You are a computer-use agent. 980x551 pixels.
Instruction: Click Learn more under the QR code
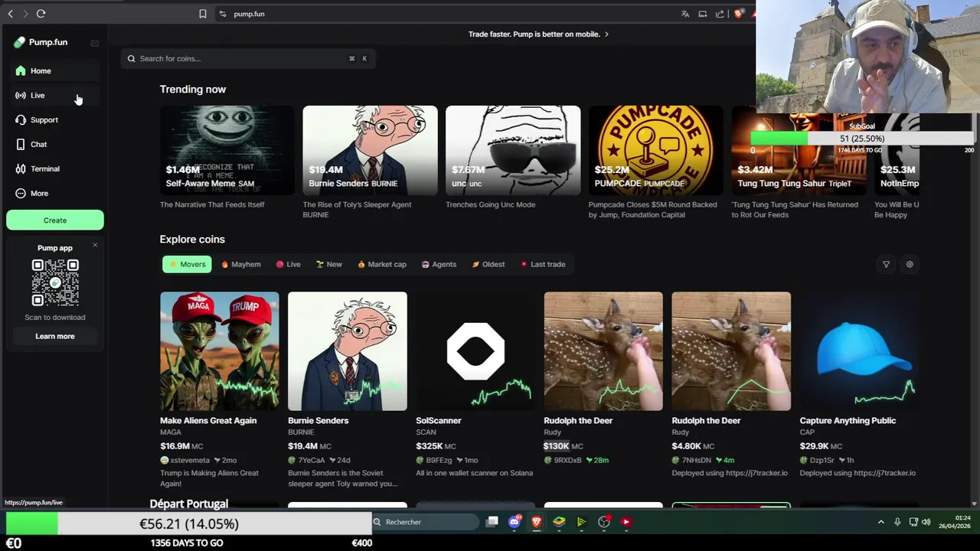coord(55,336)
